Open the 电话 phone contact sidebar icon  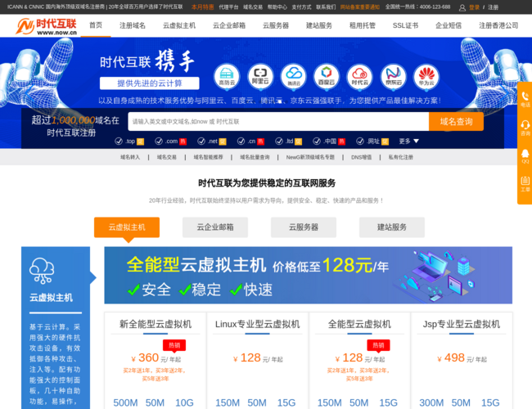[525, 99]
